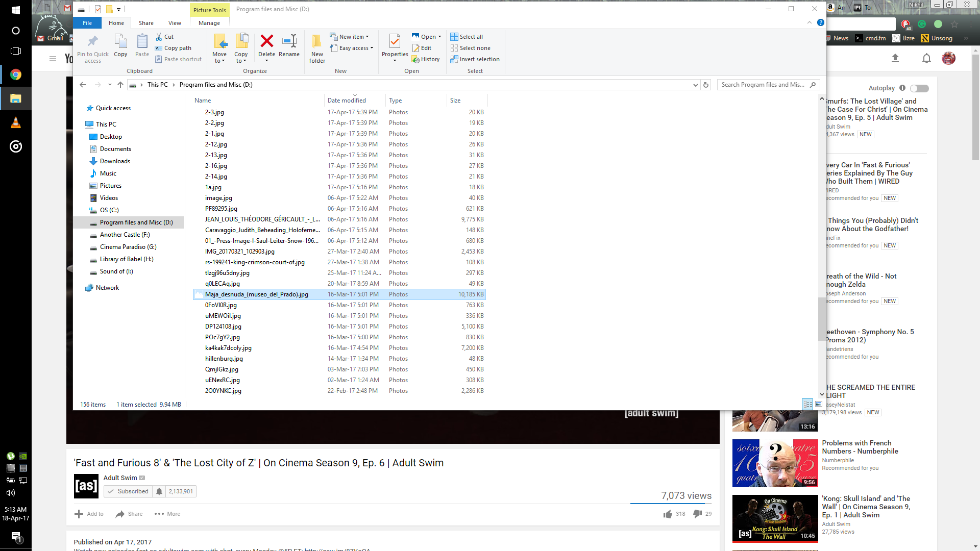Click Edit in the Open group
Screen dimensions: 980x551
pyautogui.click(x=422, y=48)
